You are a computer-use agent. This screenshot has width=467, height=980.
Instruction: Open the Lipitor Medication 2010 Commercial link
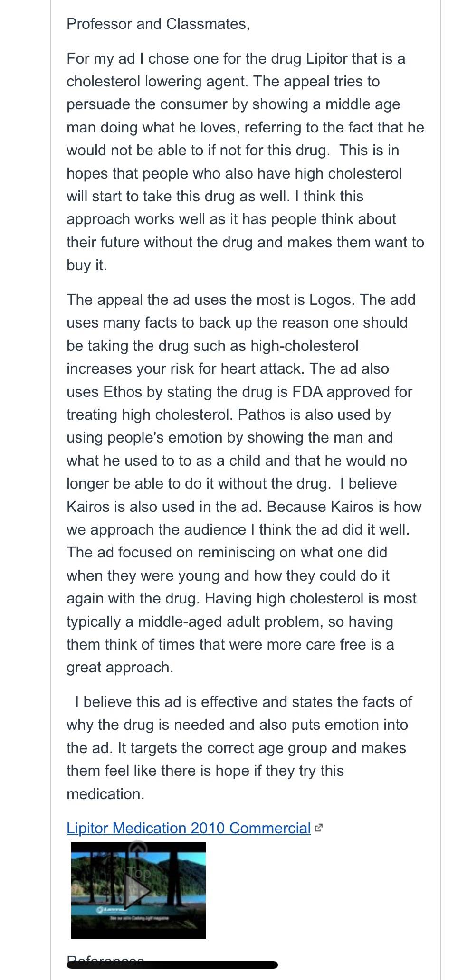[189, 828]
